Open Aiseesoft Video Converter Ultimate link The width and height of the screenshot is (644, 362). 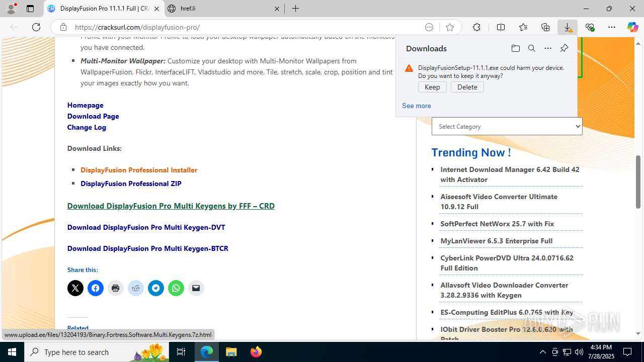coord(499,202)
